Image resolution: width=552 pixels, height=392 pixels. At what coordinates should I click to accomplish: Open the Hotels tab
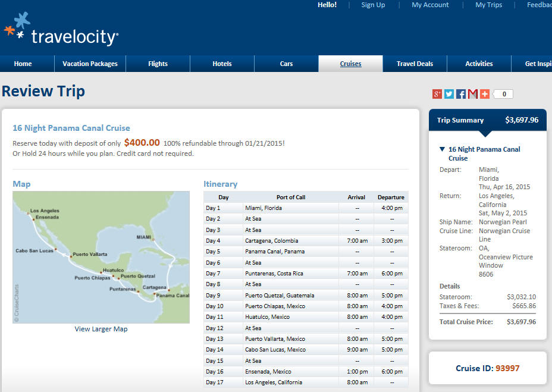(x=222, y=64)
